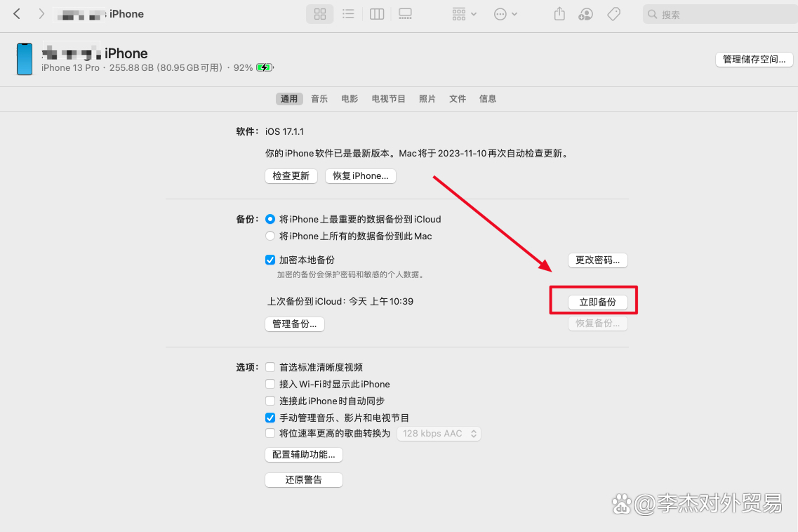Click 检查更新 button
The height and width of the screenshot is (532, 798).
[291, 176]
